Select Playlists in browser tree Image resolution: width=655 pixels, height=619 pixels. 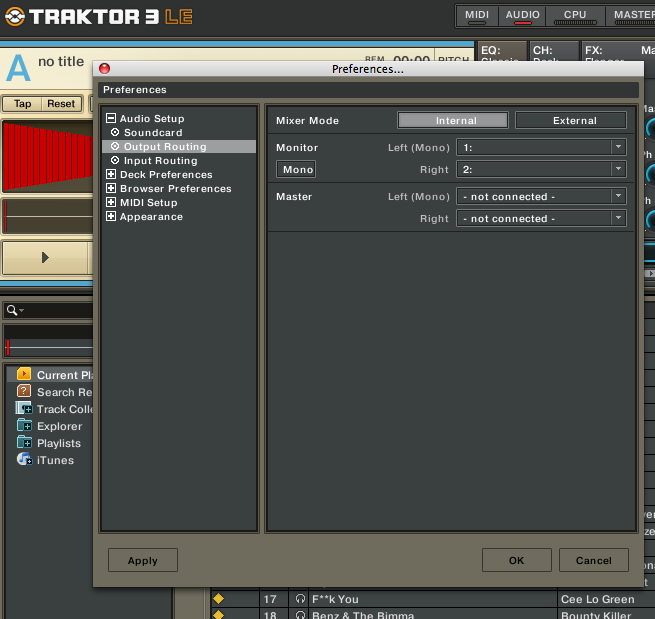point(59,443)
